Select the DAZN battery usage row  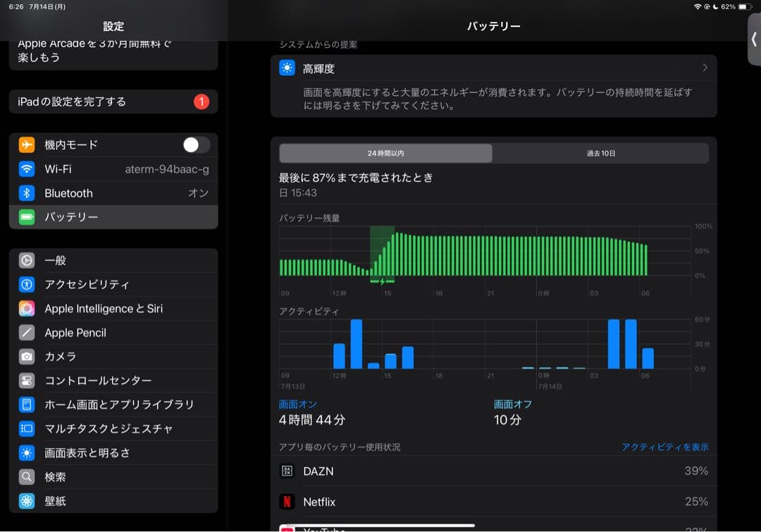pos(493,471)
